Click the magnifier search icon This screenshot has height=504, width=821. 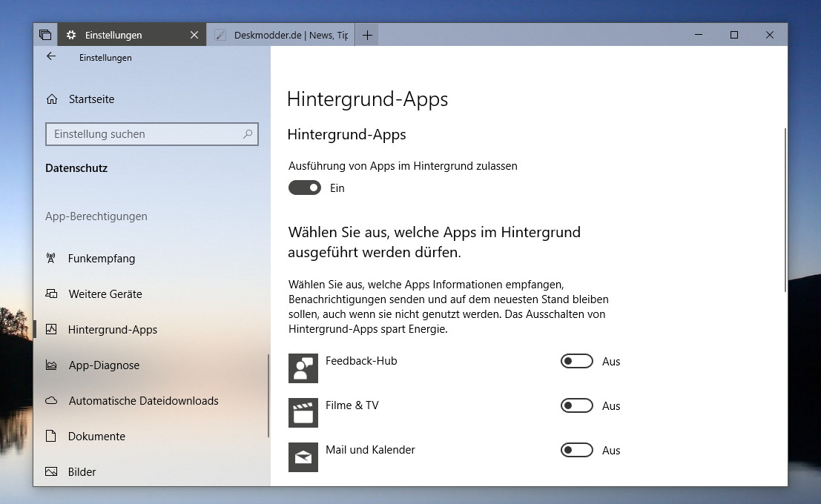point(248,134)
